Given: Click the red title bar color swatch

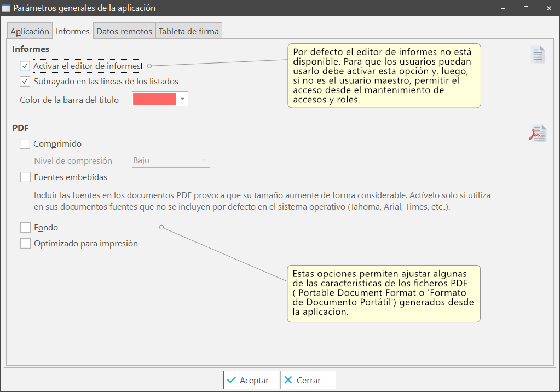Looking at the screenshot, I should coord(154,99).
